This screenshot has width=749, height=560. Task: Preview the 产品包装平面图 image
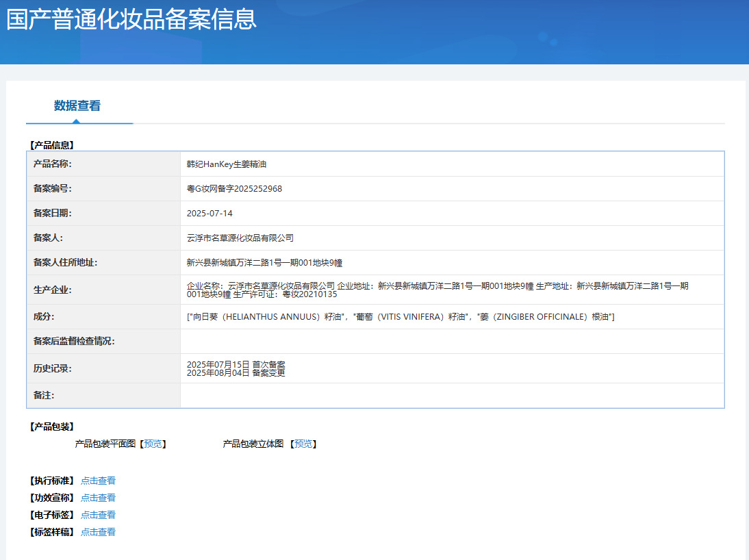[x=153, y=444]
